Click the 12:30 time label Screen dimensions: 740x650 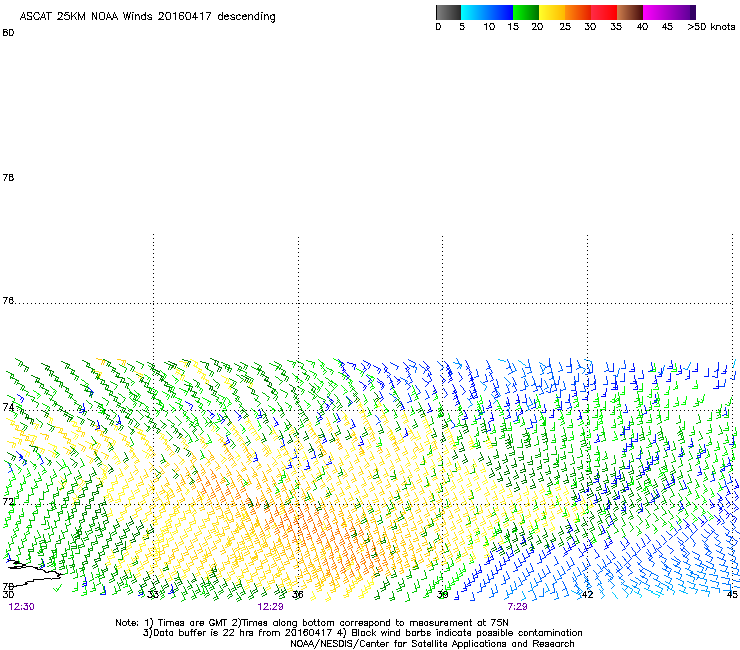point(21,607)
